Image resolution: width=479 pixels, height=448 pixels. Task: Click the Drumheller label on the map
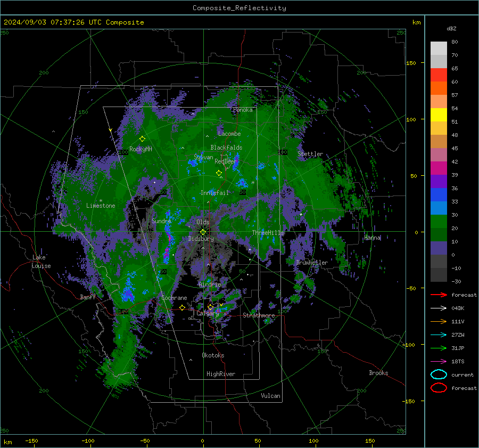pos(312,263)
